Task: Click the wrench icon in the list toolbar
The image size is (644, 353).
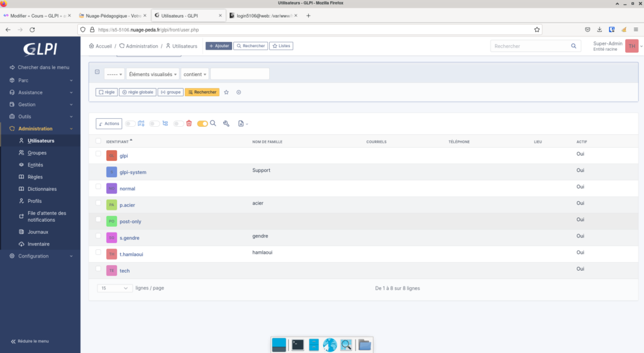Action: click(226, 123)
